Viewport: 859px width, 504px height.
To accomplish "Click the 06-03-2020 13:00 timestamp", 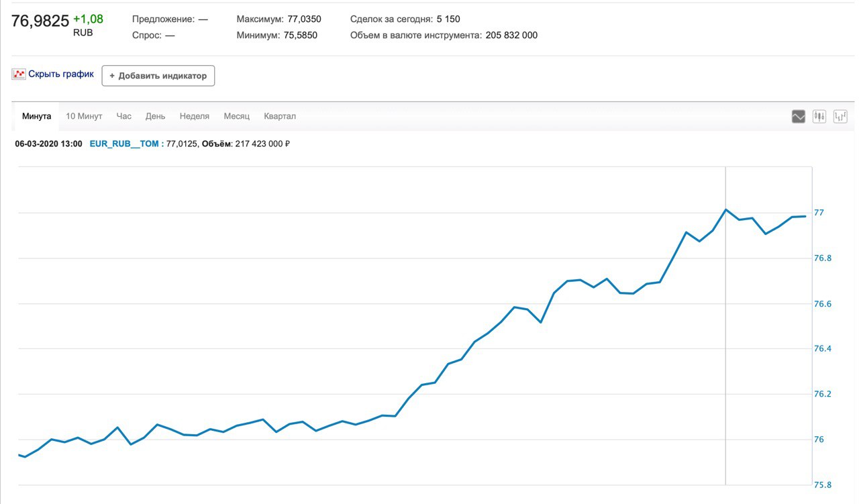I will [49, 144].
